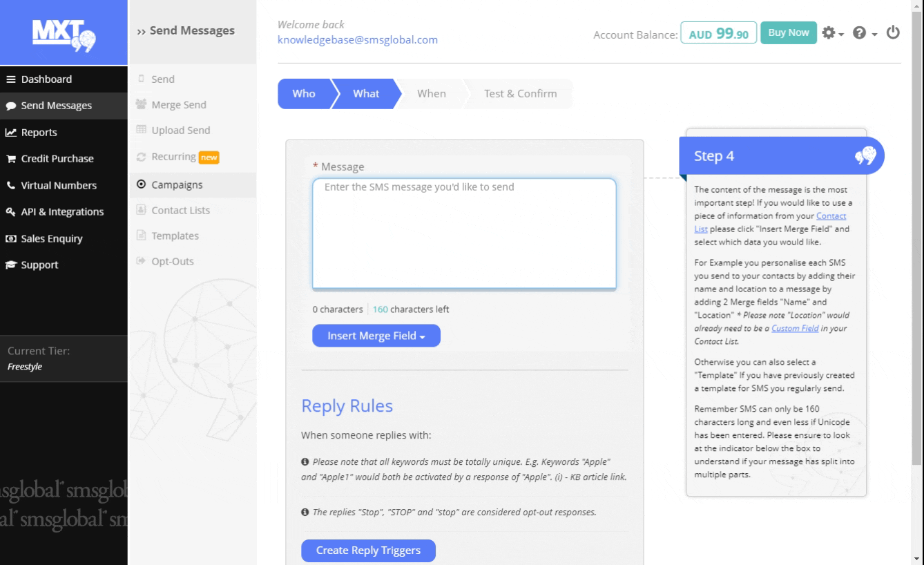Screen dimensions: 924x565
Task: Click the Sales Enquiry icon
Action: tap(11, 239)
